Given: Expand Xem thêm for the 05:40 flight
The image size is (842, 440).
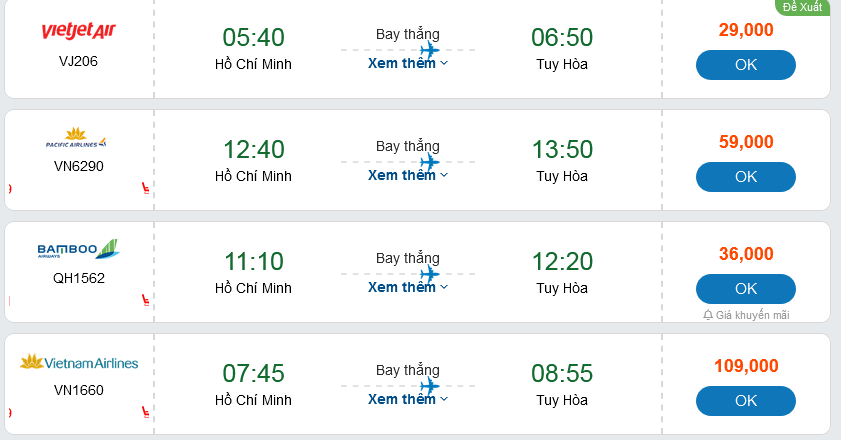Looking at the screenshot, I should coord(408,63).
